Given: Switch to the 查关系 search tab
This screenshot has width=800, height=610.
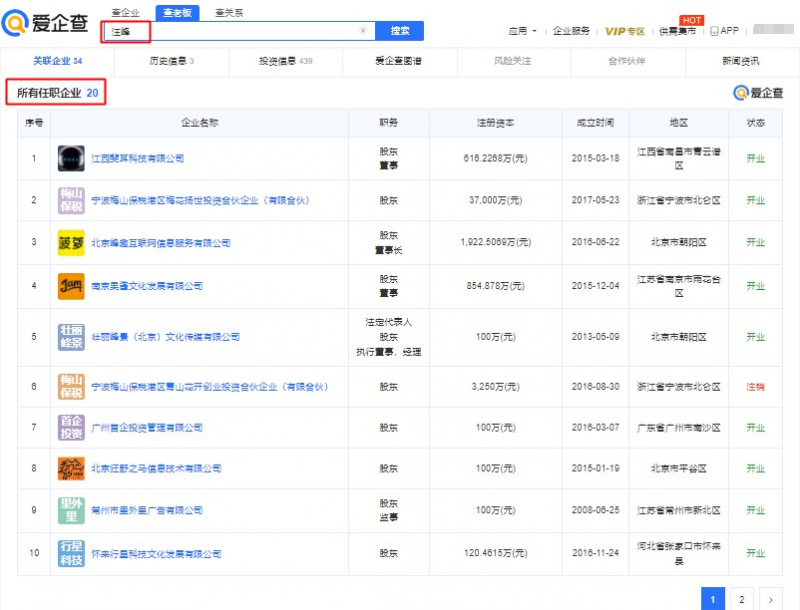Looking at the screenshot, I should click(x=229, y=12).
